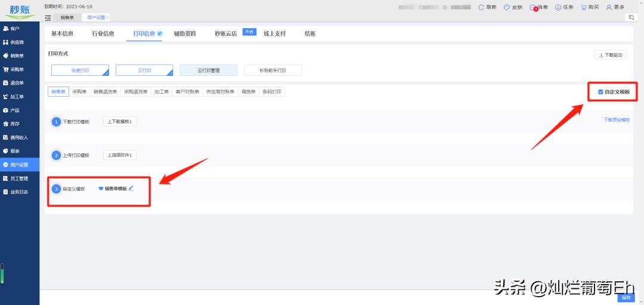This screenshot has width=644, height=305.
Task: Open 消息 messages with notification badge
Action: click(532, 7)
